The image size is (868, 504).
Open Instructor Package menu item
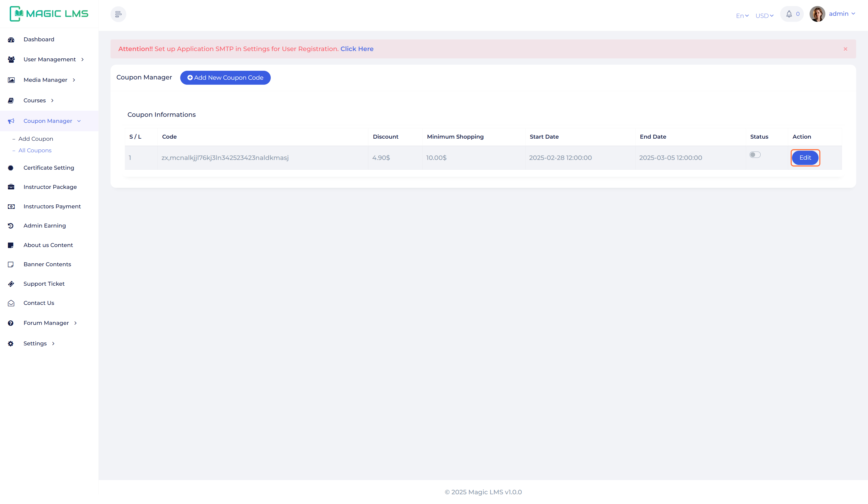[50, 187]
